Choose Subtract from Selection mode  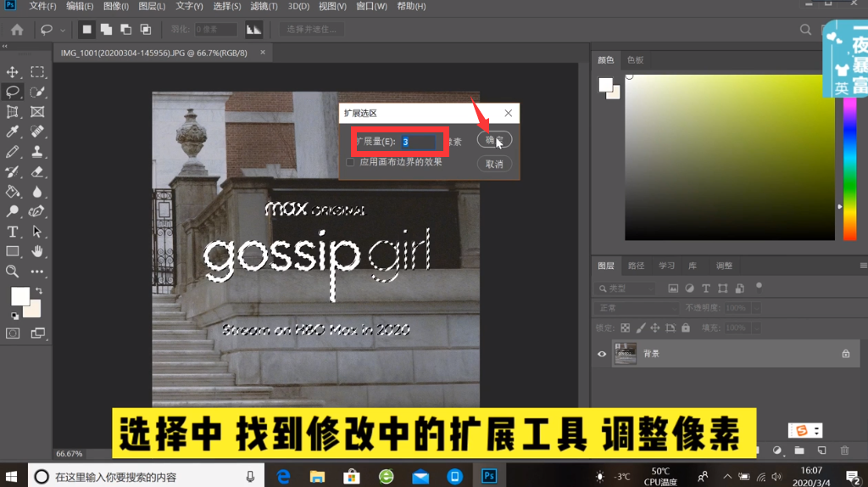126,30
